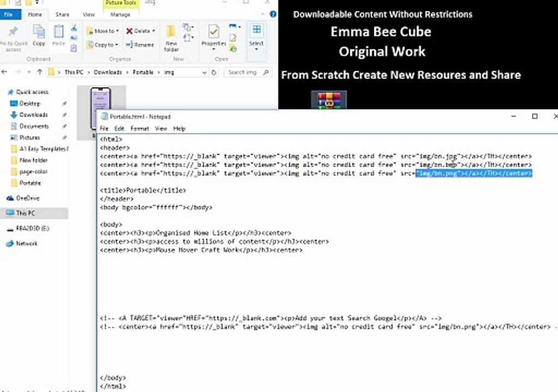Open the Move to dropdown

coord(103,31)
